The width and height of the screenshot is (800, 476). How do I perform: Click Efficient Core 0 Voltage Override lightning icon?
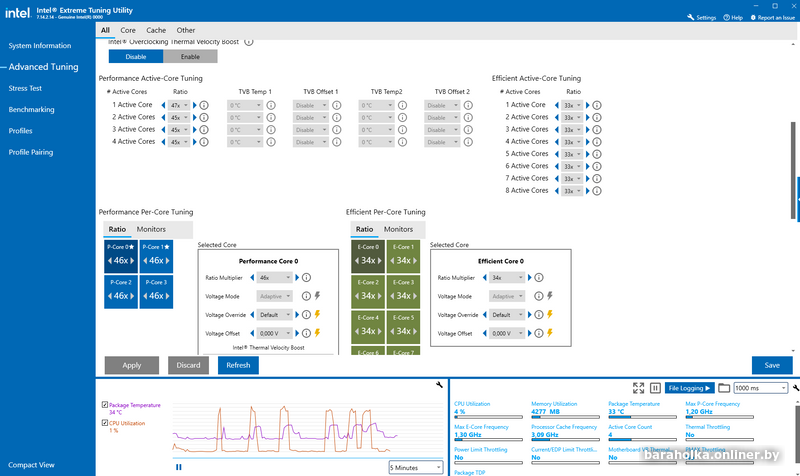pos(549,314)
